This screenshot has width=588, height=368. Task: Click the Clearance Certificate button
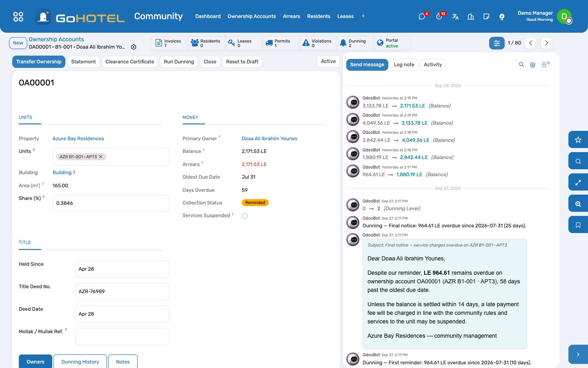130,62
